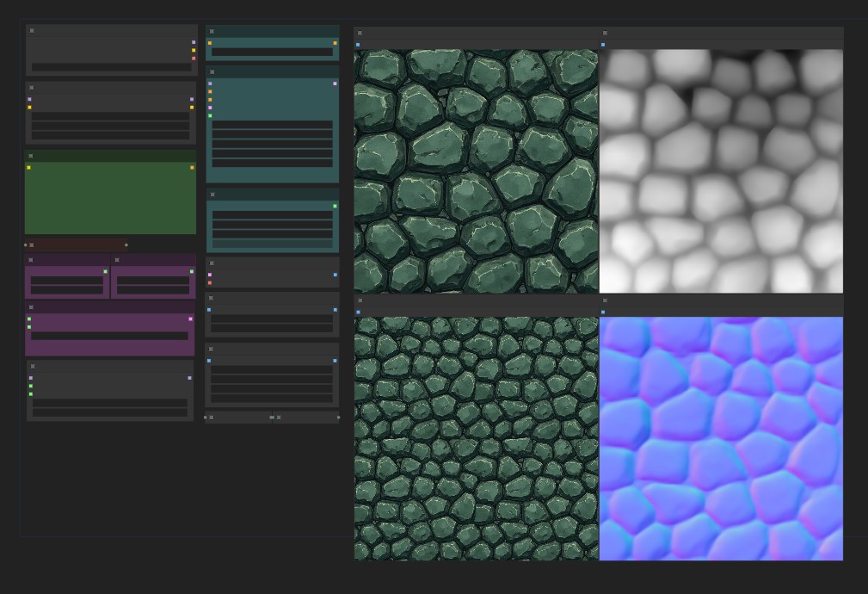
Task: Expand the collapsed brown node below green node
Action: tap(32, 245)
